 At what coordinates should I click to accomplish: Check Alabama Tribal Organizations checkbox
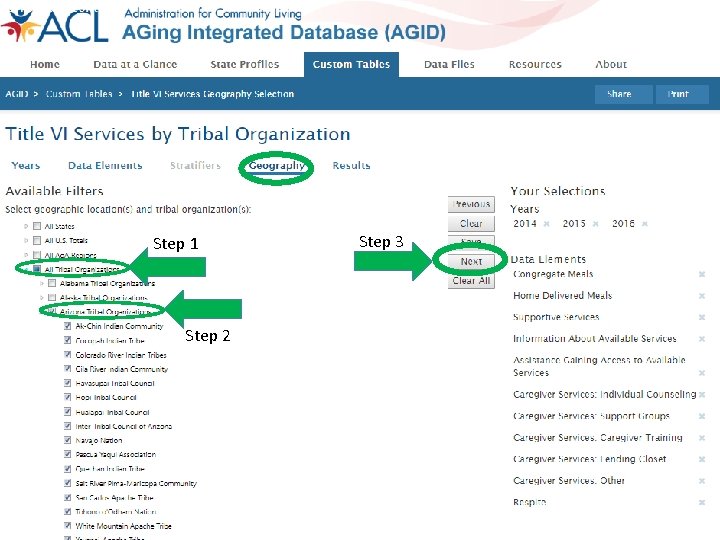tap(52, 283)
